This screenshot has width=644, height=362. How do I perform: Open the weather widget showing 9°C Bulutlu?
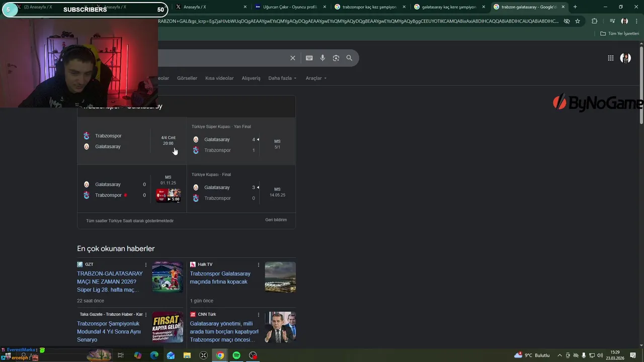point(532,355)
